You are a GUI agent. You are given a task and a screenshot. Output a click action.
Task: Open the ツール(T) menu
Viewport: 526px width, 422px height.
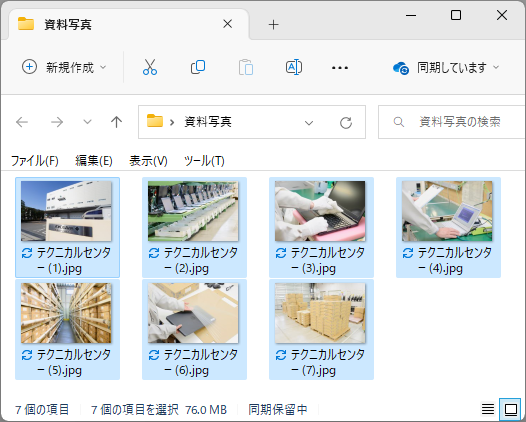(x=204, y=161)
